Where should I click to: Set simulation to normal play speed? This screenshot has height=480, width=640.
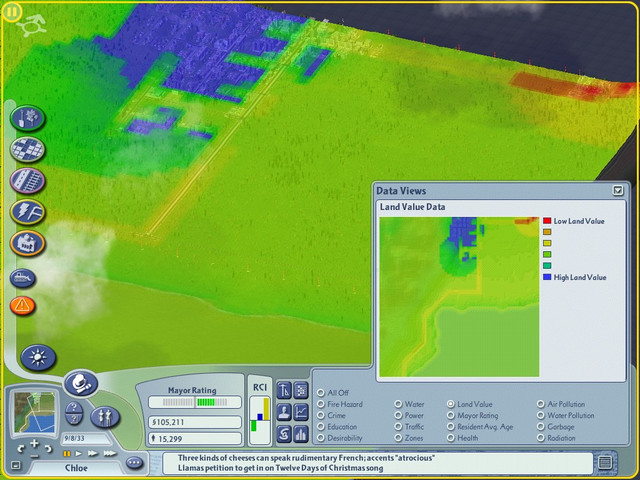coord(79,453)
